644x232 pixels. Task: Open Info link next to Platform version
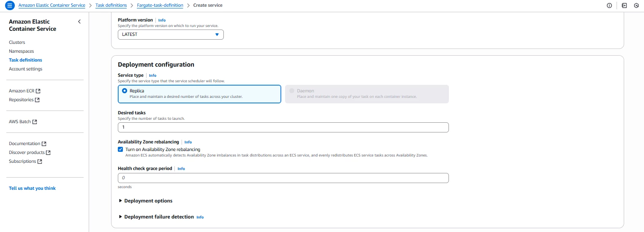[x=162, y=20]
